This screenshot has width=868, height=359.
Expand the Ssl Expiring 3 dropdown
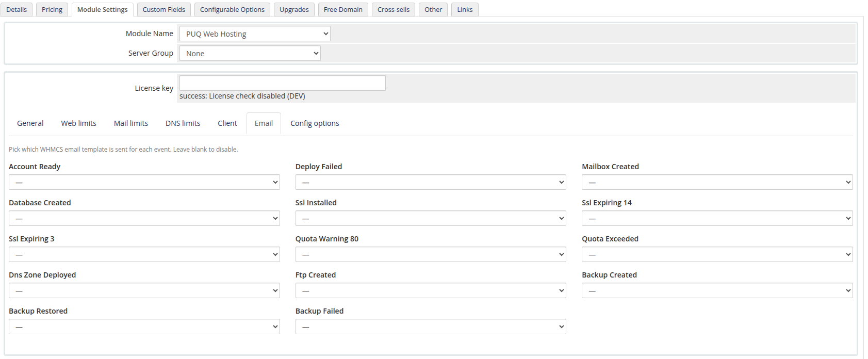click(144, 254)
